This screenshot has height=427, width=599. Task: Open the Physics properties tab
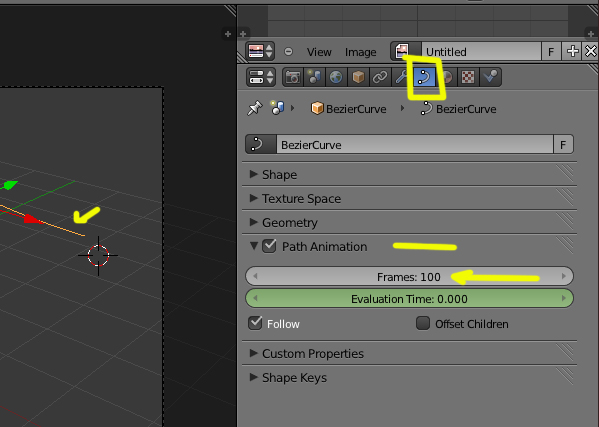[490, 77]
